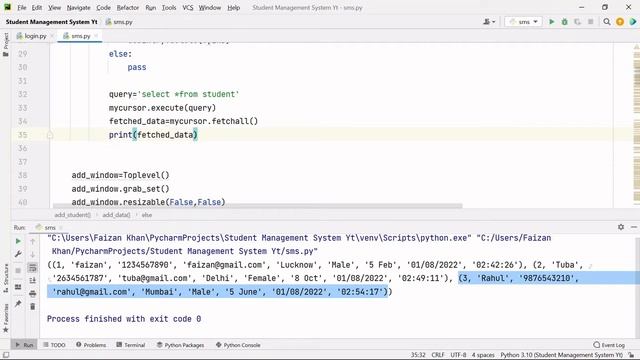The height and width of the screenshot is (360, 640).
Task: Open the File menu
Action: pos(22,7)
